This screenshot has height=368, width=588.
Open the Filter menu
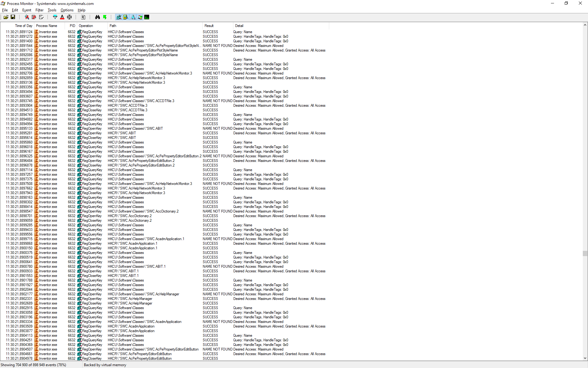coord(40,10)
